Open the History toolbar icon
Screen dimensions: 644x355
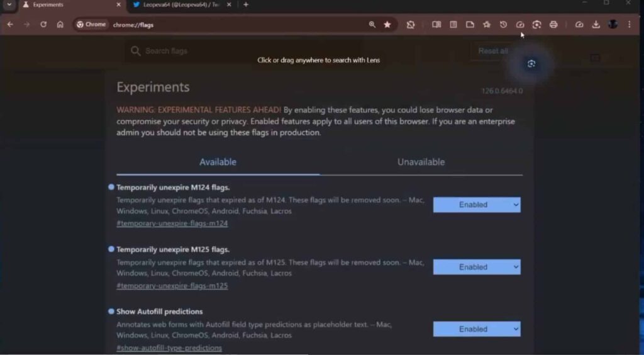pyautogui.click(x=503, y=25)
